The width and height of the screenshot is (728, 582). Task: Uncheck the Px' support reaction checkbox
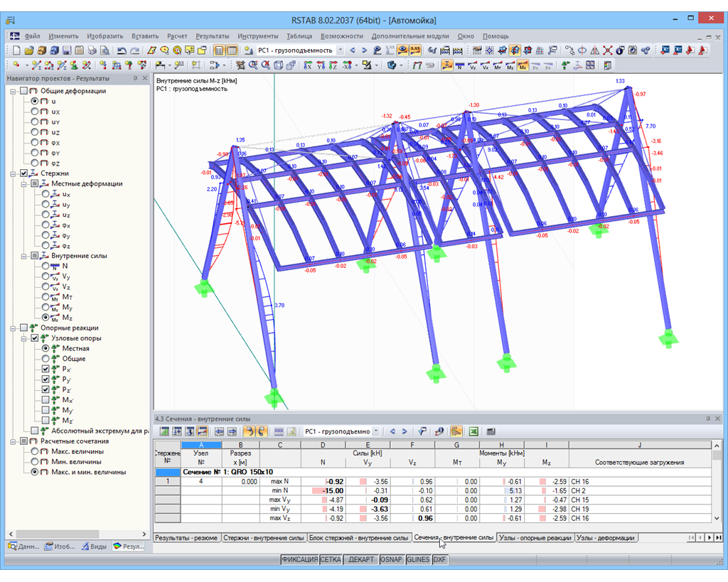(x=45, y=369)
